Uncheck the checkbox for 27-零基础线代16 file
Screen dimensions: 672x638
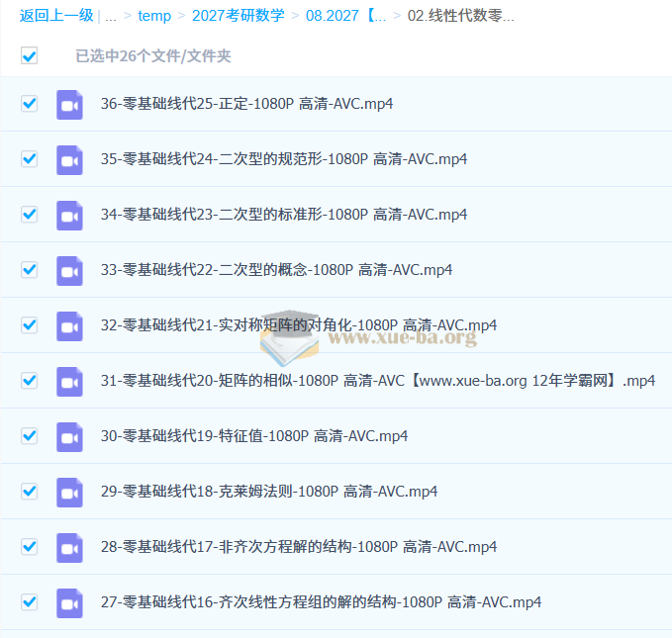point(30,601)
